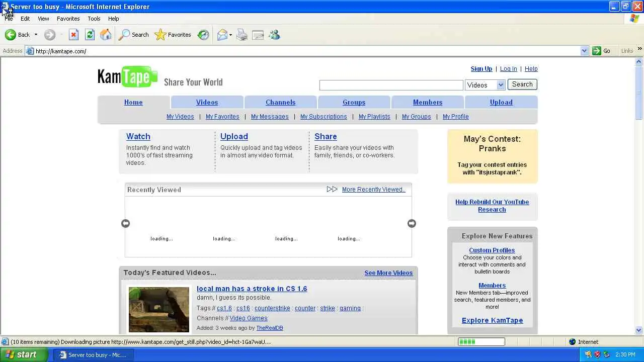
Task: Click the Internet zone globe icon
Action: coord(572,342)
